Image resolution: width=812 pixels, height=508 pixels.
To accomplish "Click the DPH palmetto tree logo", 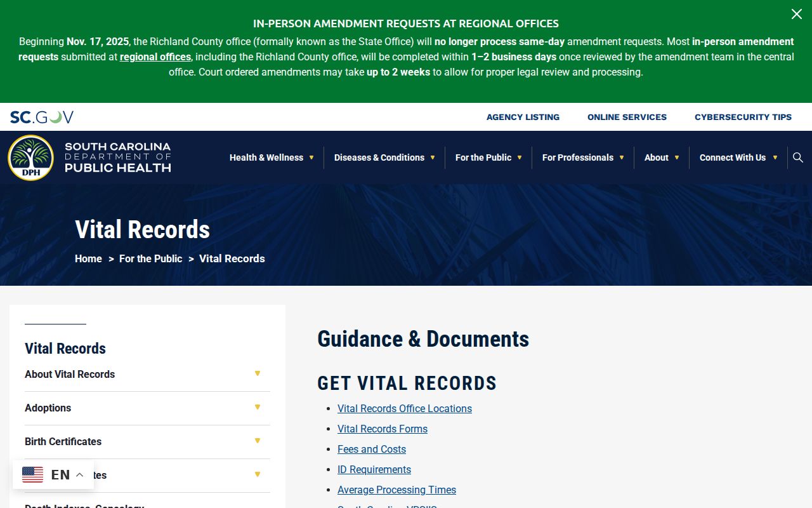I will coord(30,157).
